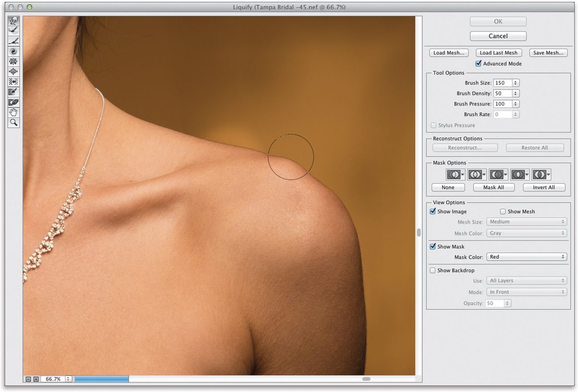
Task: Click the 66.7% zoom level field
Action: click(x=53, y=379)
